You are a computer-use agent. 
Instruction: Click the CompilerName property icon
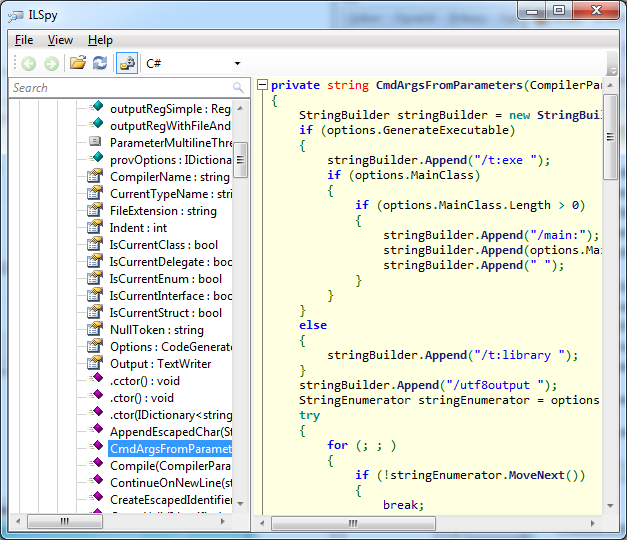[96, 177]
